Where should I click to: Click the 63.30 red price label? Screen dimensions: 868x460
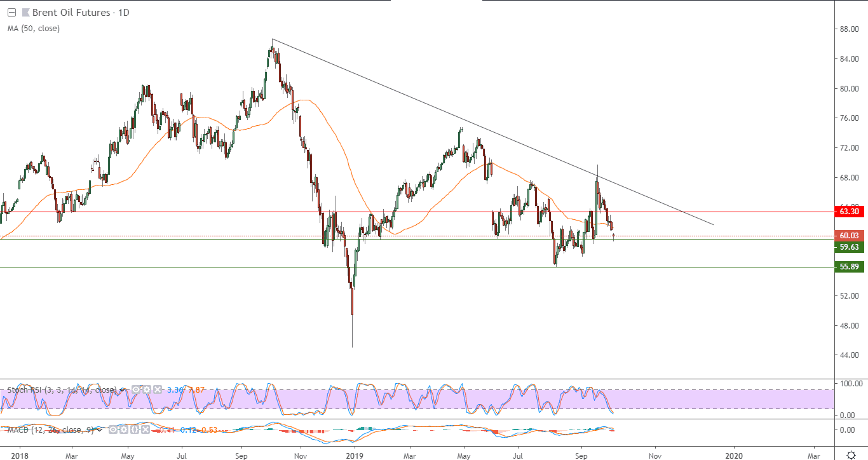[x=850, y=212]
